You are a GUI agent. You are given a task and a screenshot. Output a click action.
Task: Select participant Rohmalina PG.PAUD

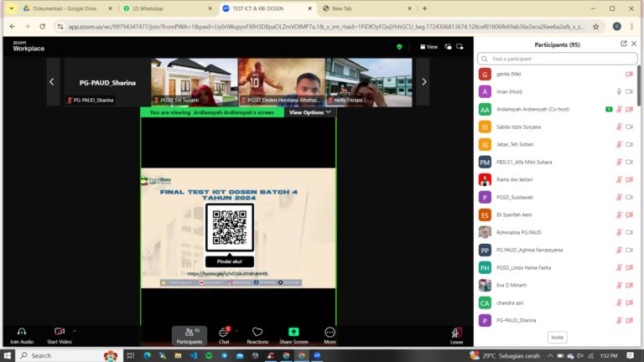(557, 232)
